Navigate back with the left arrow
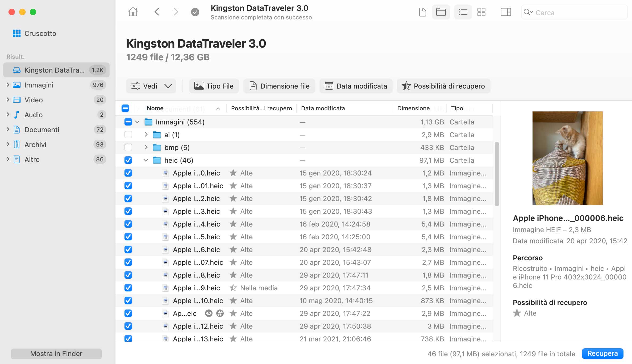Image resolution: width=632 pixels, height=364 pixels. 157,12
